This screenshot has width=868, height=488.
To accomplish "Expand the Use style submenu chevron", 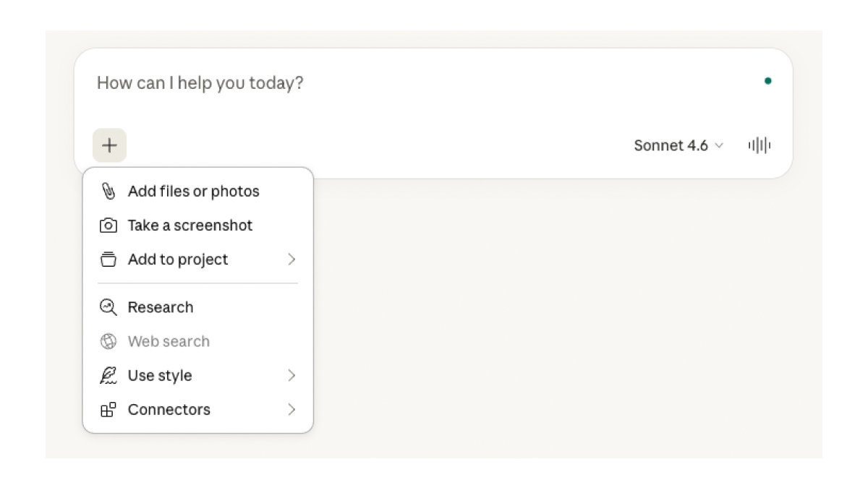I will pos(292,376).
